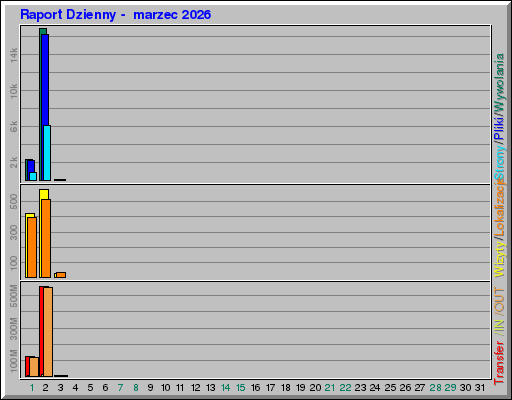The height and width of the screenshot is (400, 512).
Task: Click the 14k label on top chart axis
Action: click(13, 55)
